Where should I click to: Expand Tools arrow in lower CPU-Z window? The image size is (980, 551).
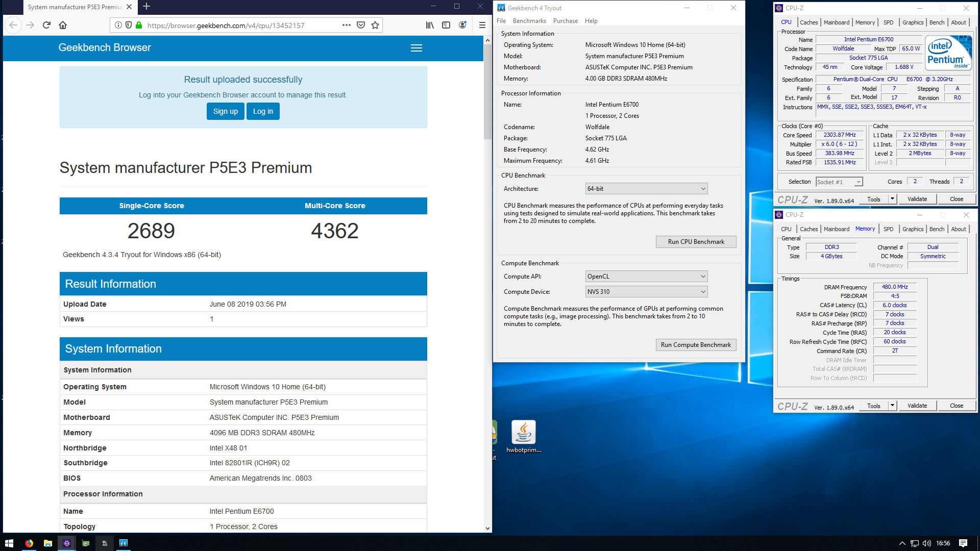pos(892,406)
